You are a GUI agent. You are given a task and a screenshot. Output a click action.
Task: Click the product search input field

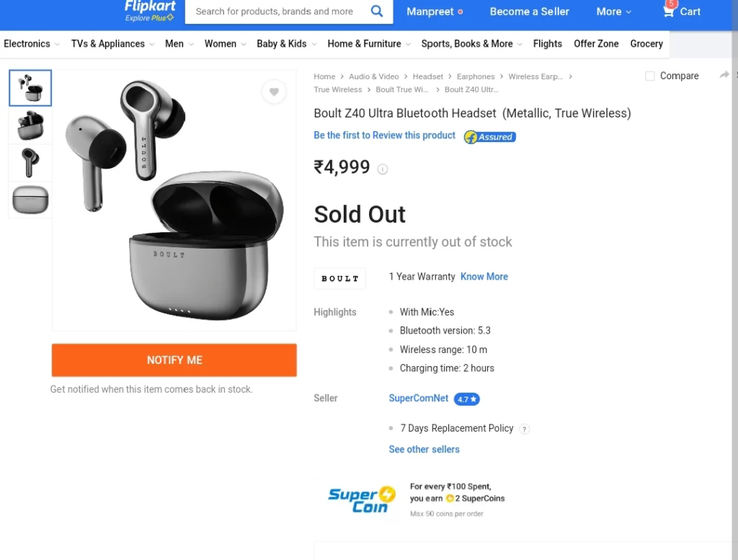(x=277, y=12)
